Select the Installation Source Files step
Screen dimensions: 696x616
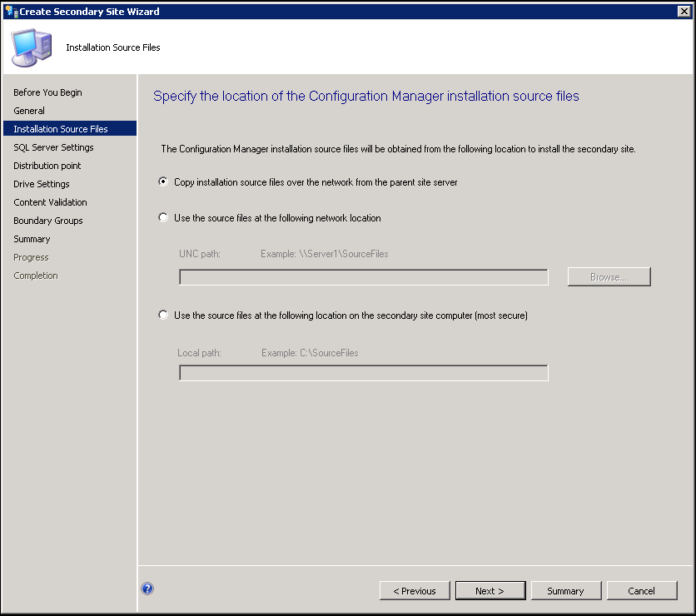(x=70, y=129)
